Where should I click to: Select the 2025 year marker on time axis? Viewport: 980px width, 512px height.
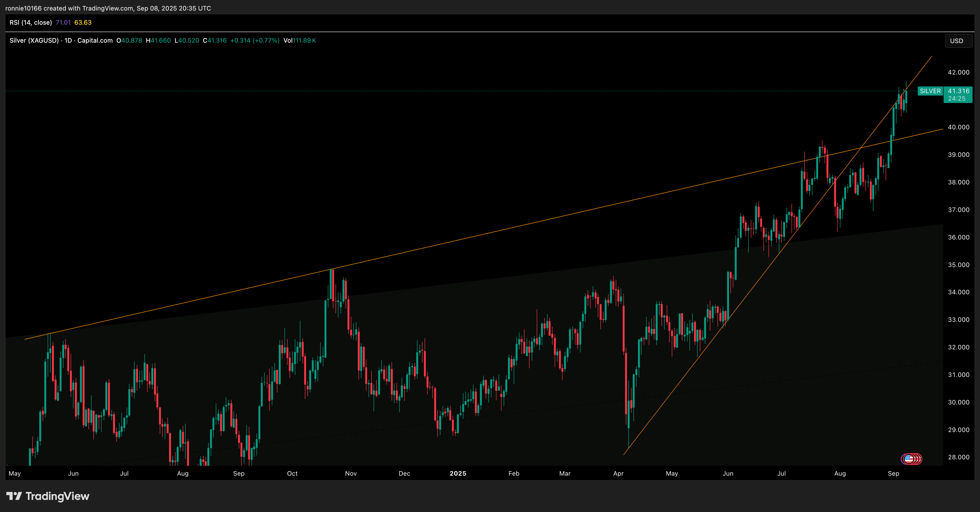point(458,473)
